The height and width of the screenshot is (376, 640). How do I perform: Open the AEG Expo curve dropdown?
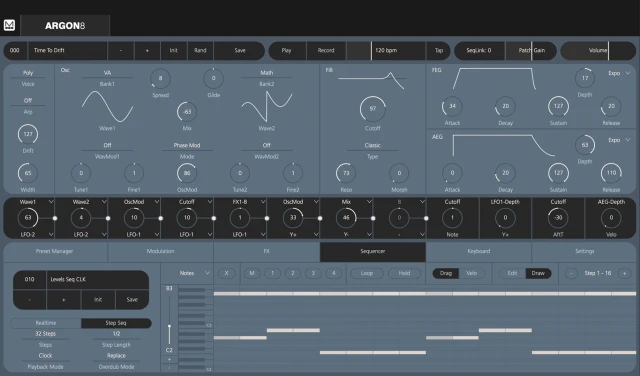[619, 140]
